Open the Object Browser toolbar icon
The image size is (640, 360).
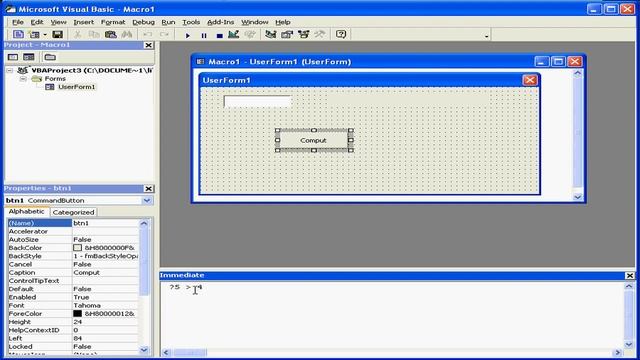[x=304, y=35]
